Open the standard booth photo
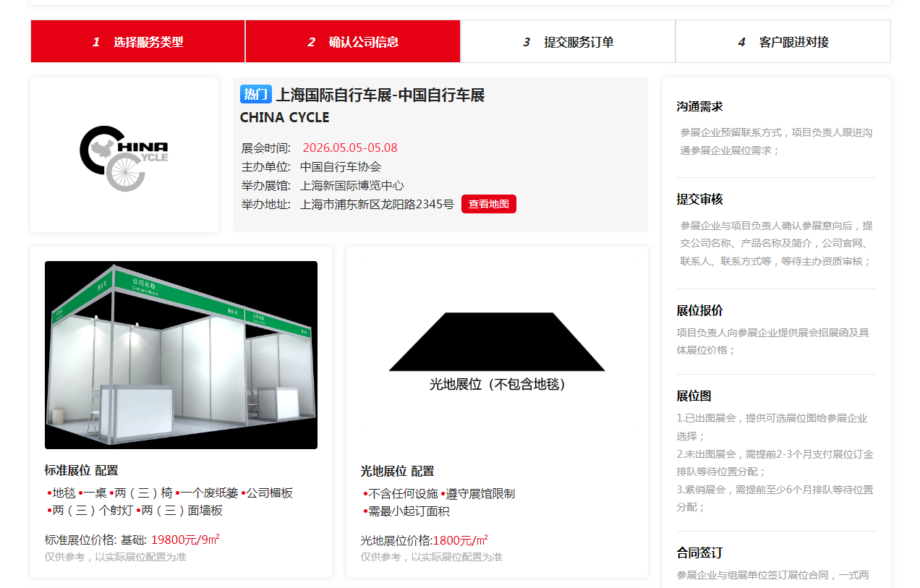Screen dimensions: 920x588 coord(181,355)
